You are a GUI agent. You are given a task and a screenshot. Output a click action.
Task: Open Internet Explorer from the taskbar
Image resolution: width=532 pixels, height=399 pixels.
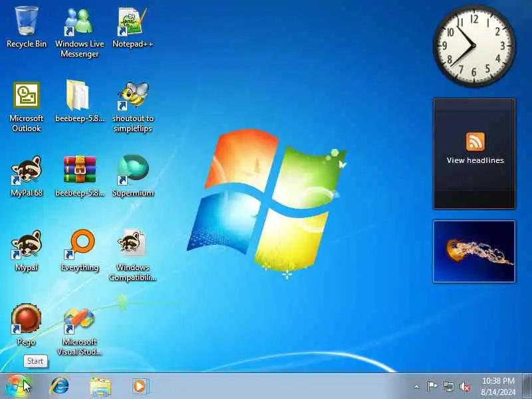[59, 386]
